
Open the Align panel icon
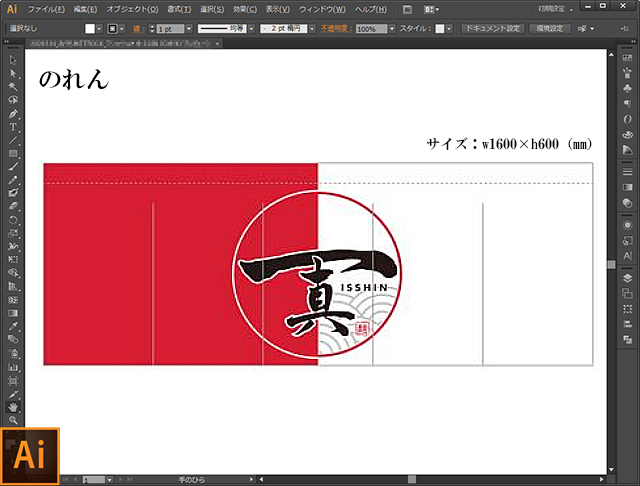627,324
